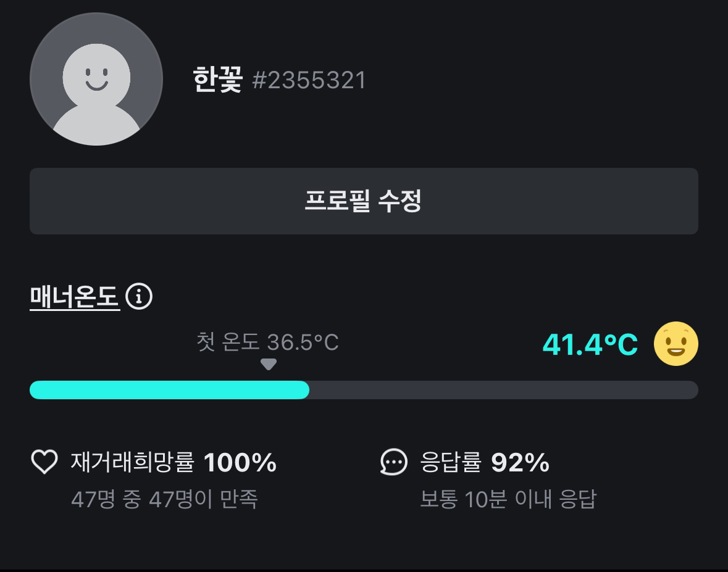Viewport: 728px width, 572px height.
Task: Click the degree symbol in 41.4°C
Action: pyautogui.click(x=611, y=339)
